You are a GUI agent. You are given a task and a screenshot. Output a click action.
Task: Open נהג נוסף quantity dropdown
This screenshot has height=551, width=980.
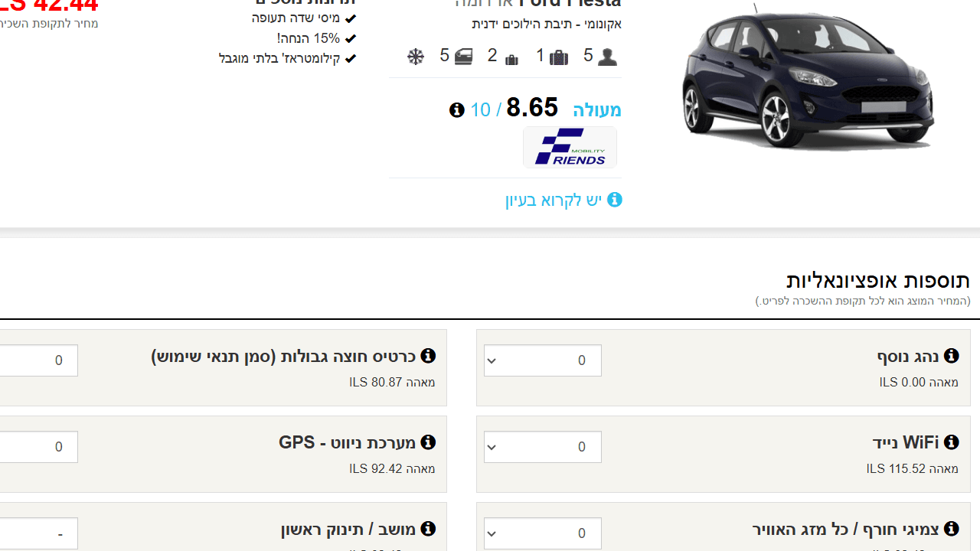pos(542,360)
